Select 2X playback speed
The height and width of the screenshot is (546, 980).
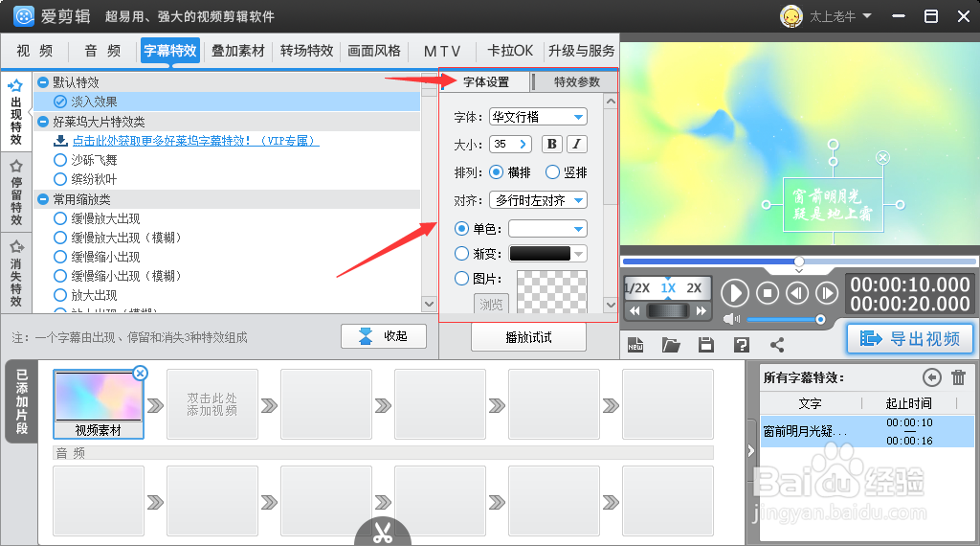(x=694, y=287)
